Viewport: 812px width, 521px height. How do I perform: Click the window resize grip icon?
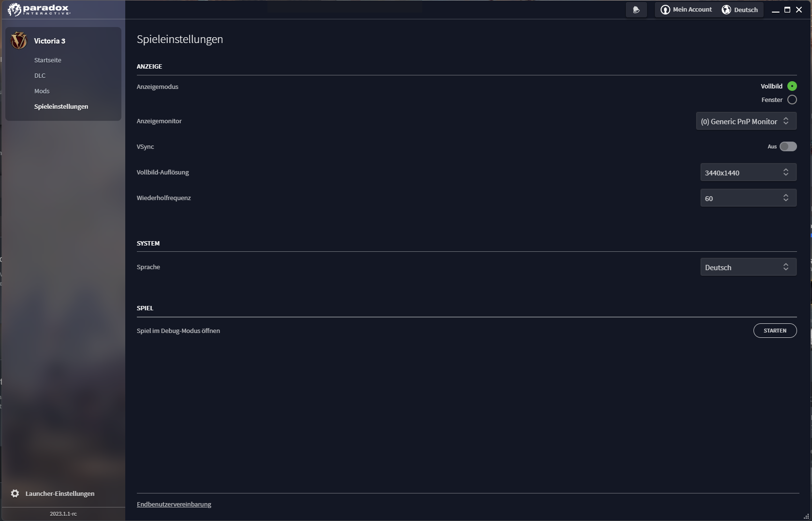(806, 516)
